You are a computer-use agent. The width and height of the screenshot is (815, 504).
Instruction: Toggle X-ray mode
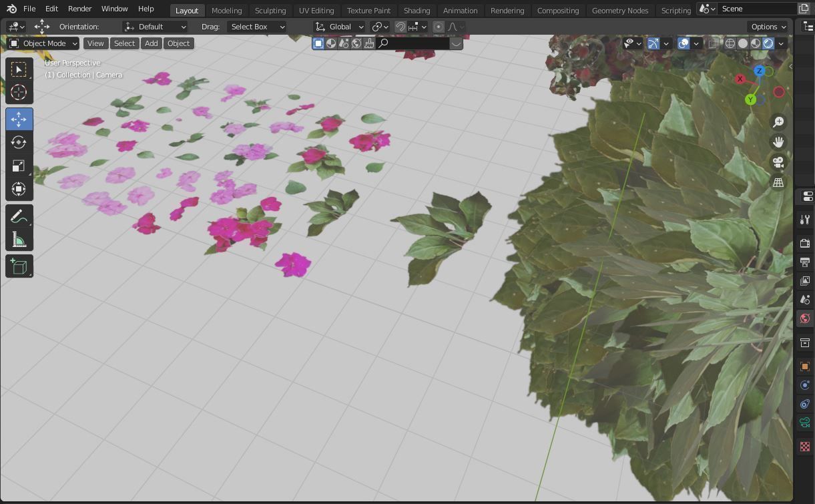point(714,43)
